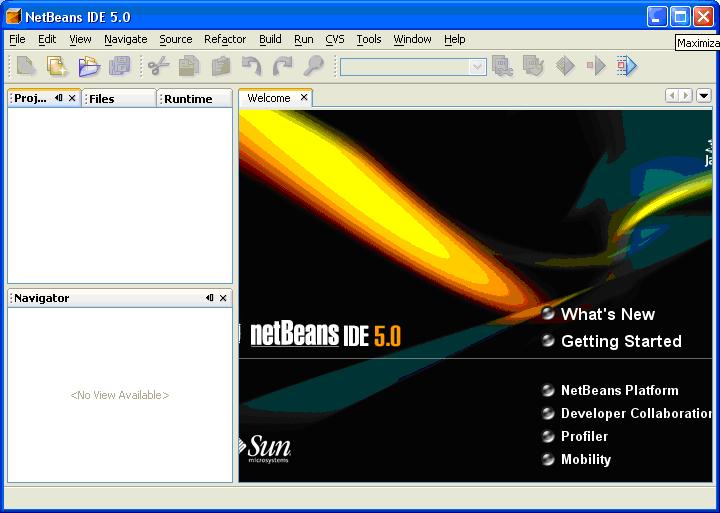720x513 pixels.
Task: Click the What's New link
Action: [x=607, y=314]
